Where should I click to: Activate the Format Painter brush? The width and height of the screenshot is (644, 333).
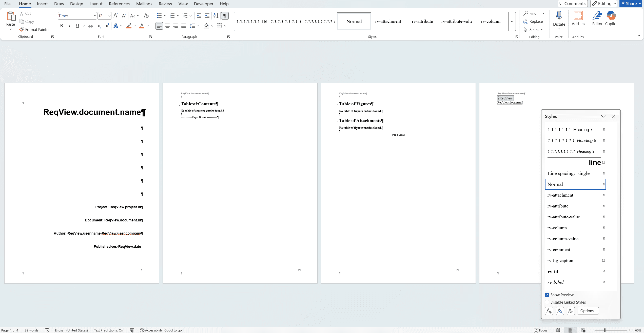coord(22,29)
